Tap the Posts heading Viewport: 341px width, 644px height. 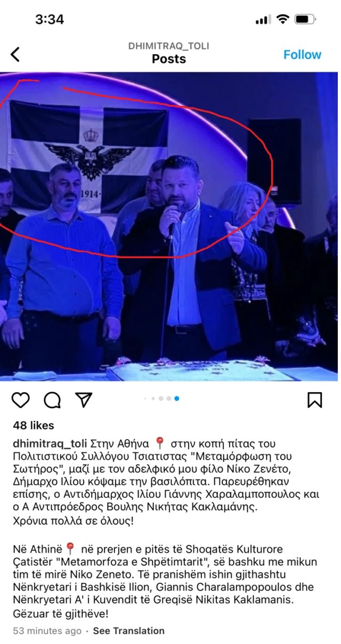(168, 59)
